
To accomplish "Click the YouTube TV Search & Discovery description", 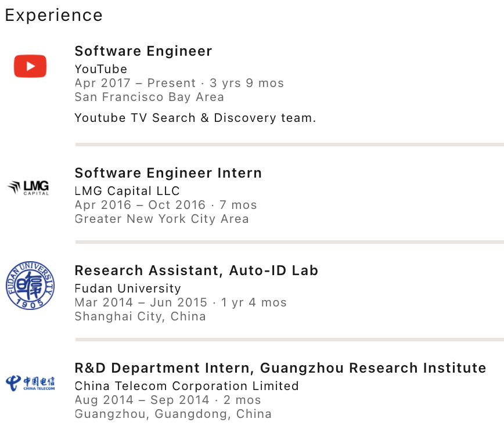I will 195,118.
